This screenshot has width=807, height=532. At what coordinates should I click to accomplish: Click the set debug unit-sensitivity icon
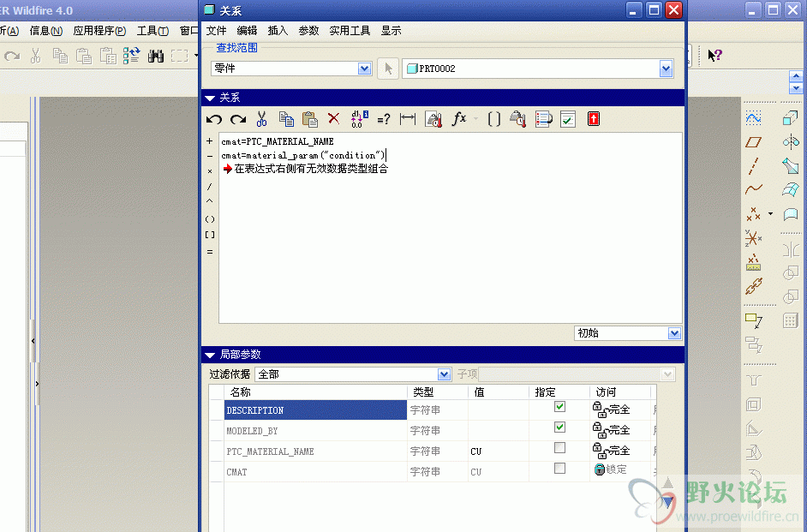point(433,119)
